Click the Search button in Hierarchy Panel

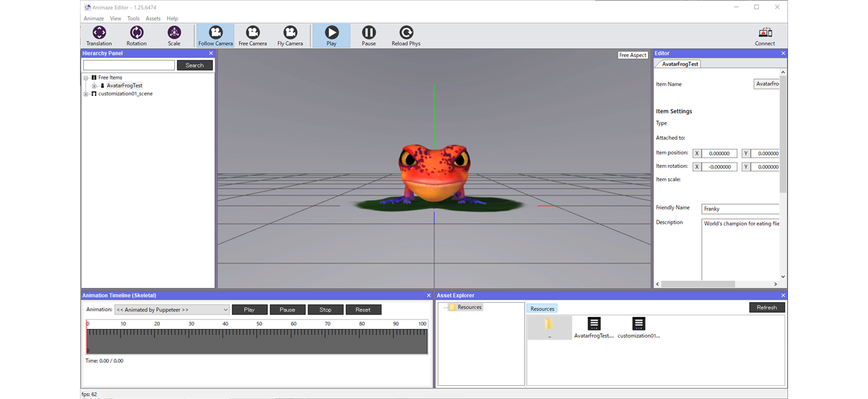point(194,65)
